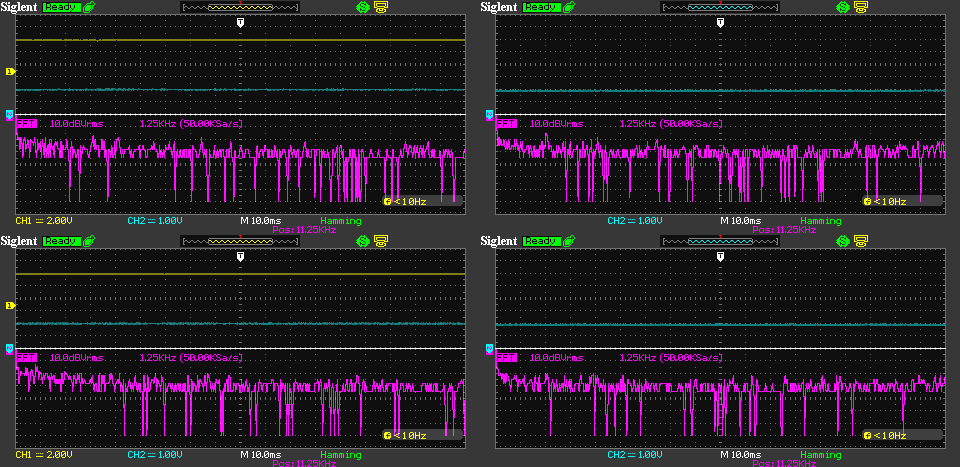
Task: Click the blue channel 2 marker in top-right panel
Action: click(490, 115)
